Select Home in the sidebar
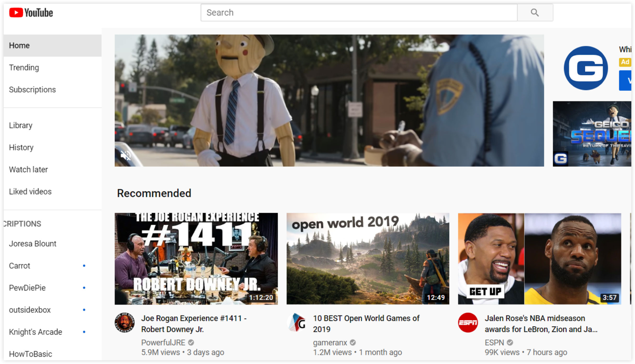 coord(53,45)
